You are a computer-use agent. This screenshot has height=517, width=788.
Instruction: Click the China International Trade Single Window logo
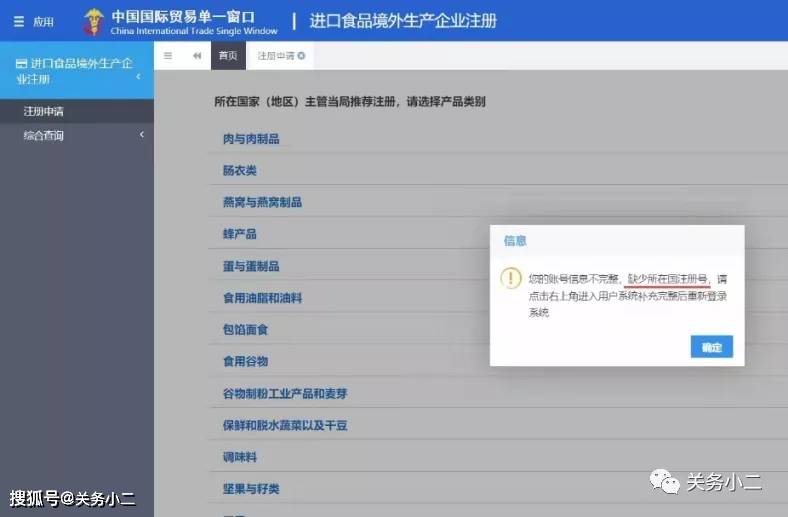coord(94,21)
